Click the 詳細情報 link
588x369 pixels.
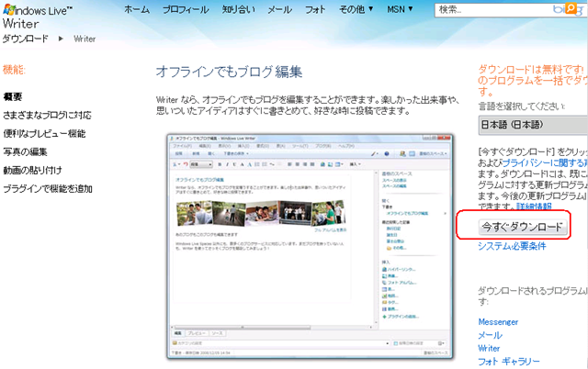pos(534,207)
